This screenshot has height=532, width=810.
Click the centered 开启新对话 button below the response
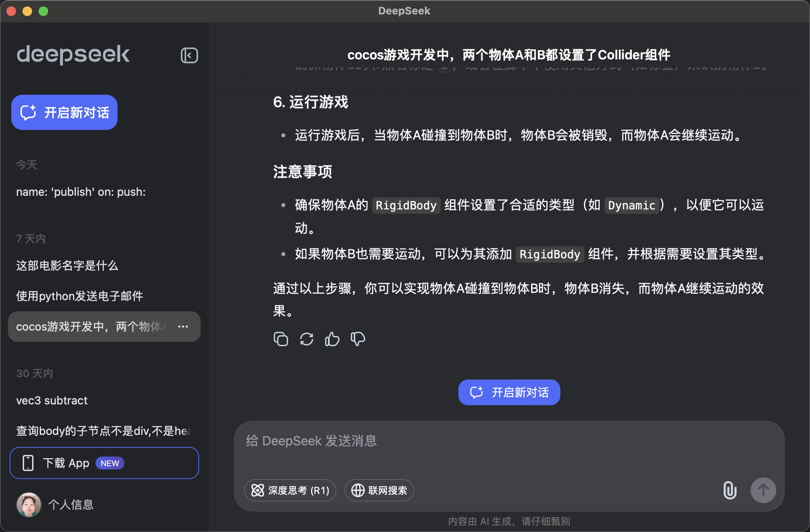click(x=509, y=392)
